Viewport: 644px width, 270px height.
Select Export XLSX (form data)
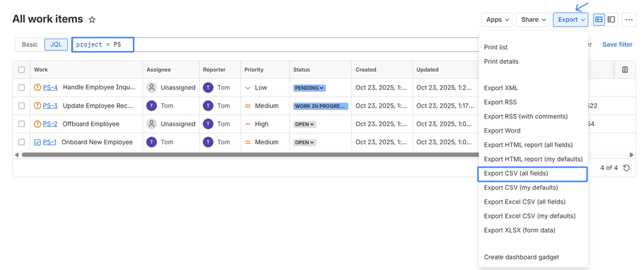519,230
